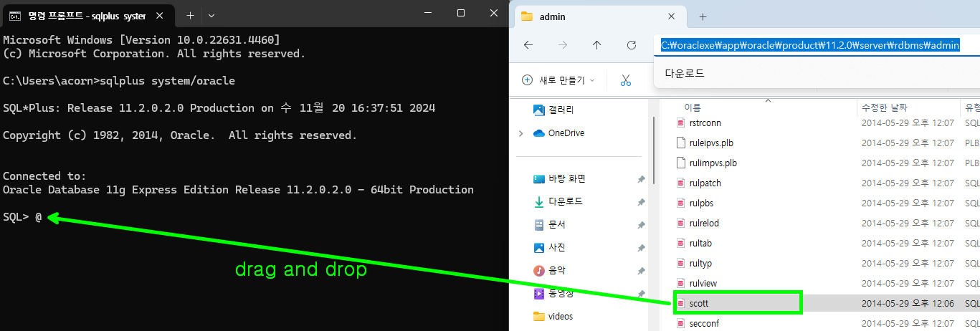Open 바탕 화면 quick access folder

pyautogui.click(x=559, y=178)
